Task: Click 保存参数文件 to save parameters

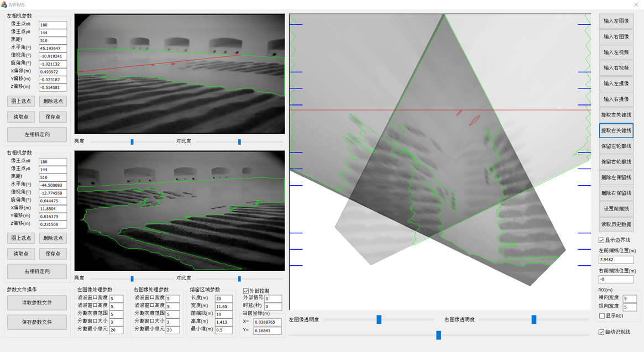Action: pos(37,322)
